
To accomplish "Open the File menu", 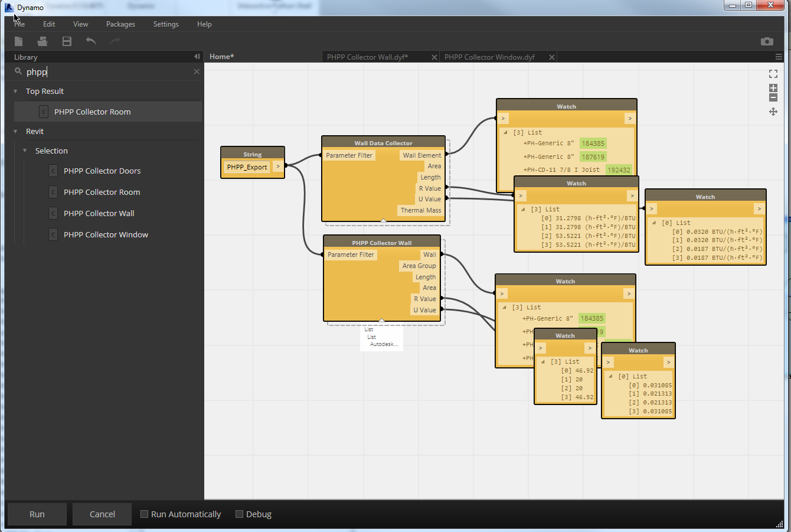I will pos(19,24).
